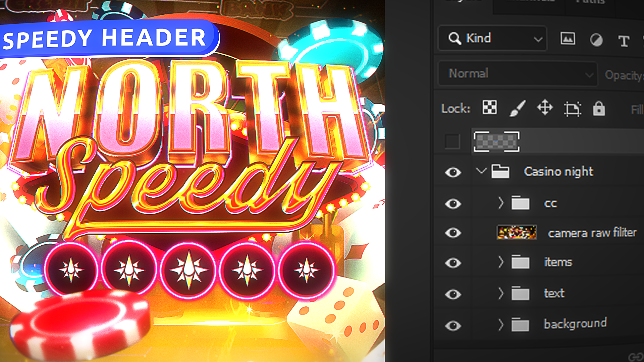This screenshot has height=362, width=644.
Task: Expand the items group
Action: [500, 262]
